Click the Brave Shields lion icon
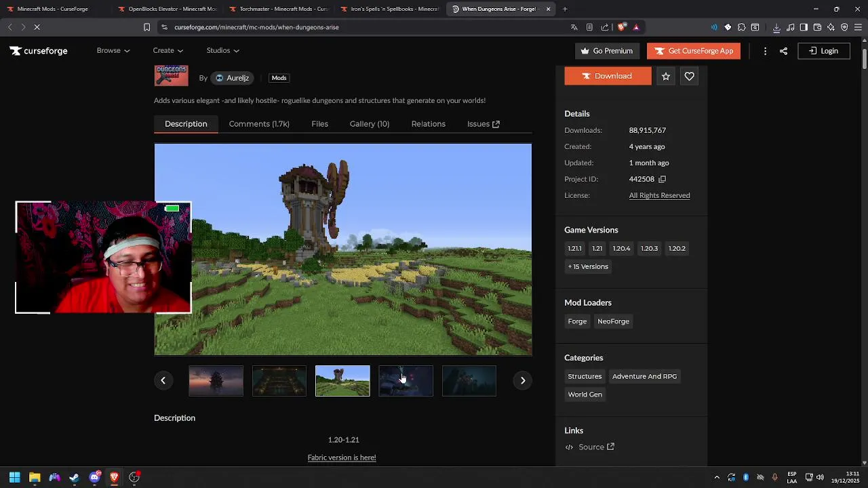This screenshot has height=488, width=868. pyautogui.click(x=621, y=27)
